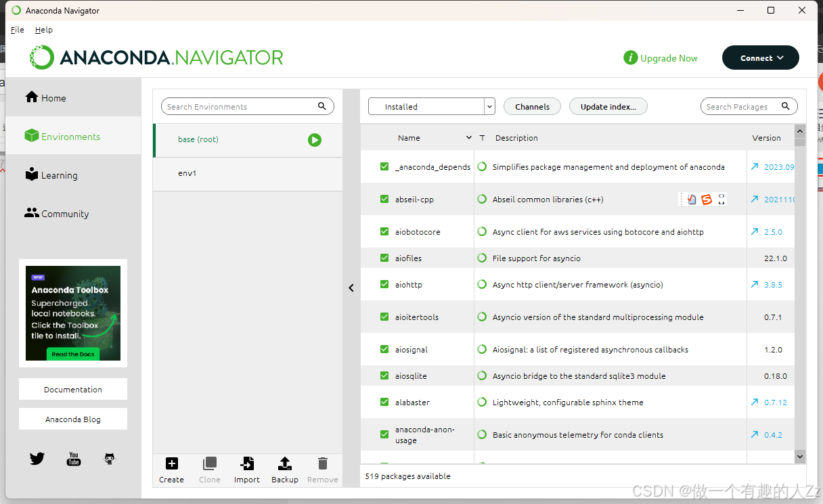Open the Anaconda Blog link button
The image size is (823, 504).
click(73, 419)
